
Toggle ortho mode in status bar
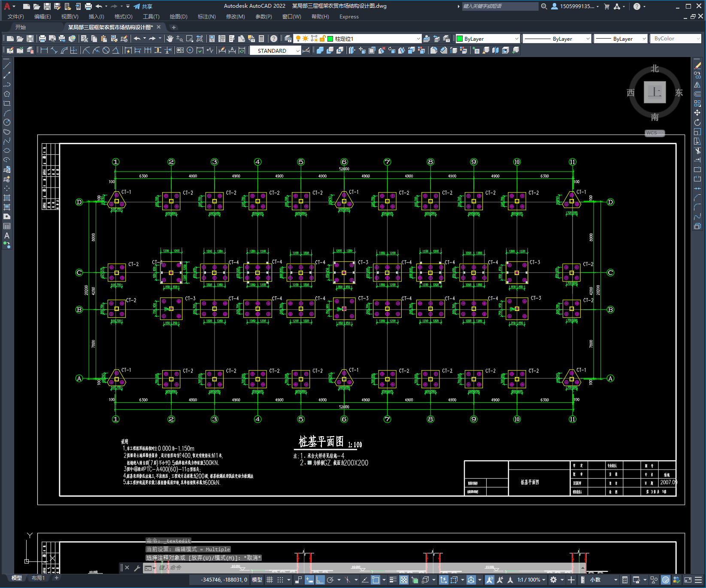click(x=320, y=580)
